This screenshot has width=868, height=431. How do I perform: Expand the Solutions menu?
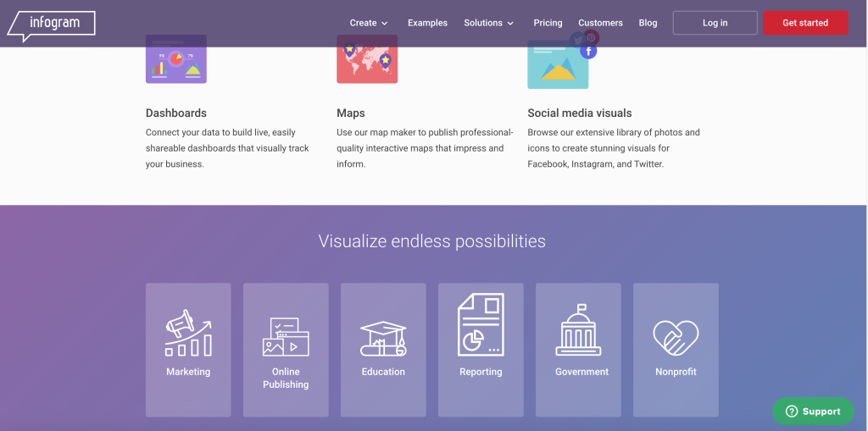(x=489, y=23)
